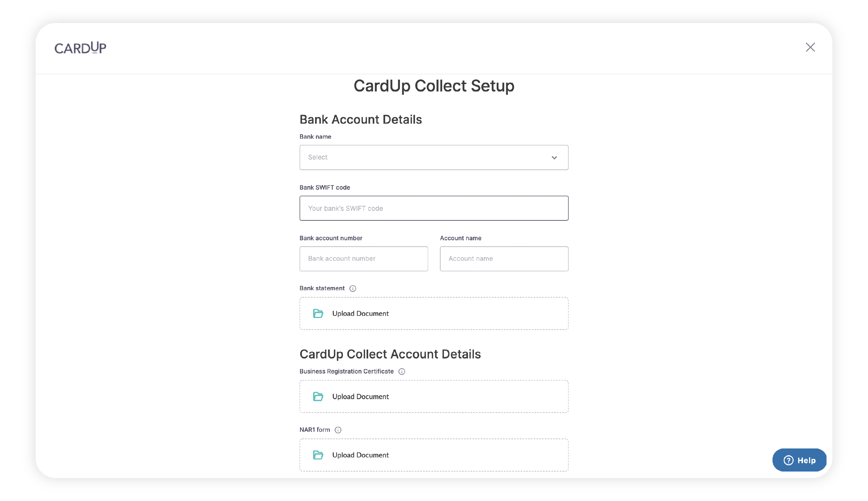Click into the Account name field
868x501 pixels.
[503, 259]
